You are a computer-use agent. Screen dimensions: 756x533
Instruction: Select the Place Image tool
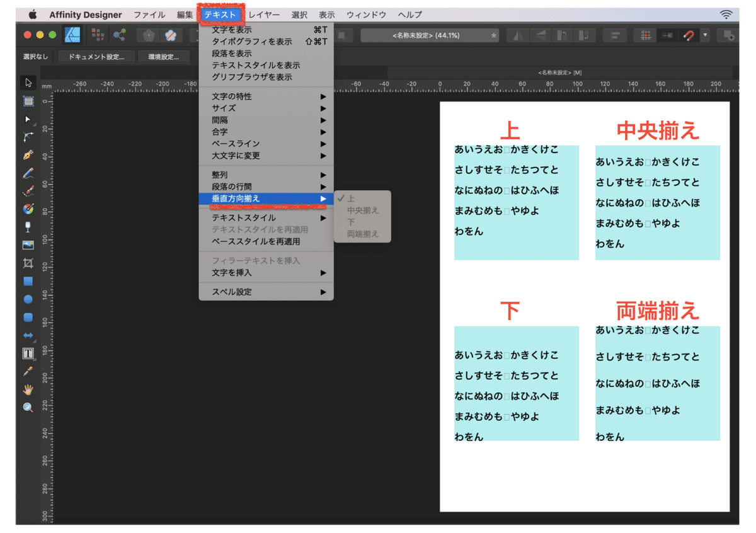coord(28,245)
